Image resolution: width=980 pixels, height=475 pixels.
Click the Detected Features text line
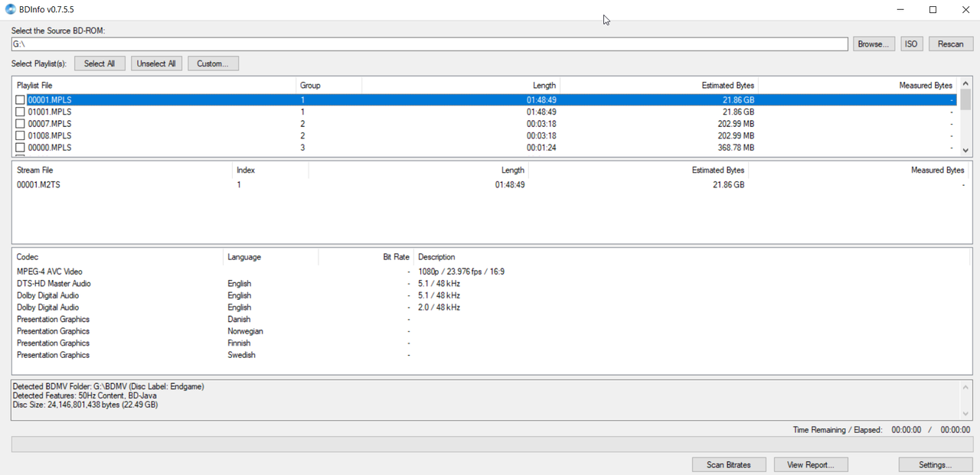(84, 395)
